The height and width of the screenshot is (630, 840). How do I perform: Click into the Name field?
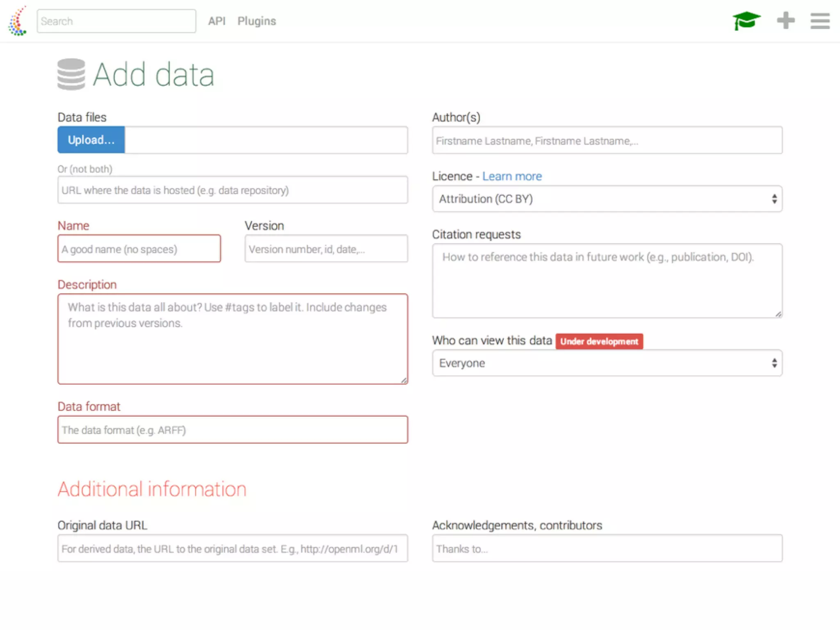[x=139, y=249]
